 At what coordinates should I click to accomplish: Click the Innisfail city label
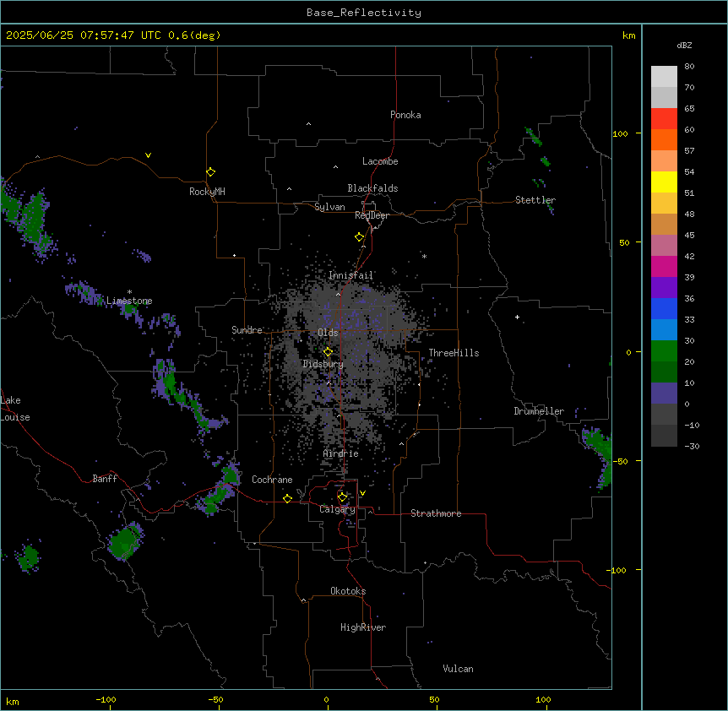click(x=350, y=275)
